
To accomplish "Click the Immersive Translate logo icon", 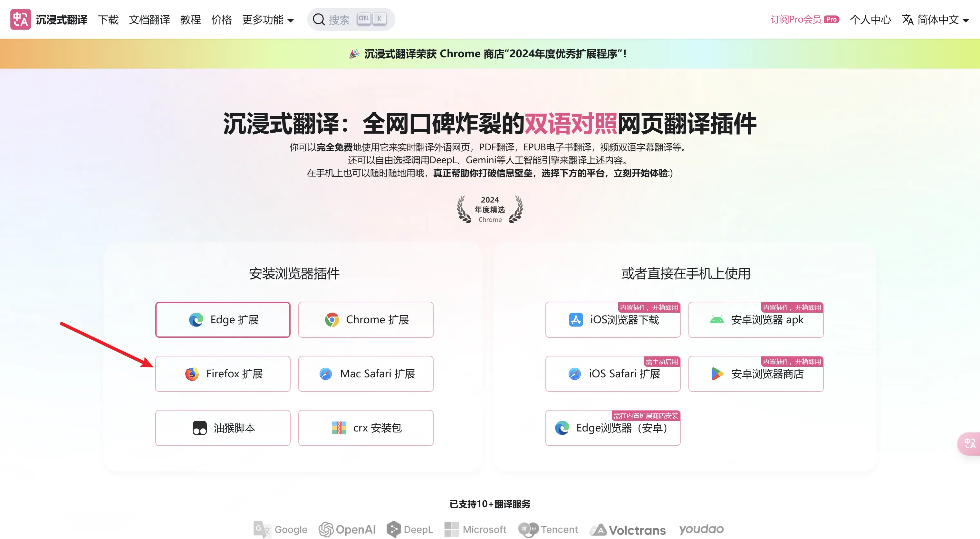I will pos(21,19).
